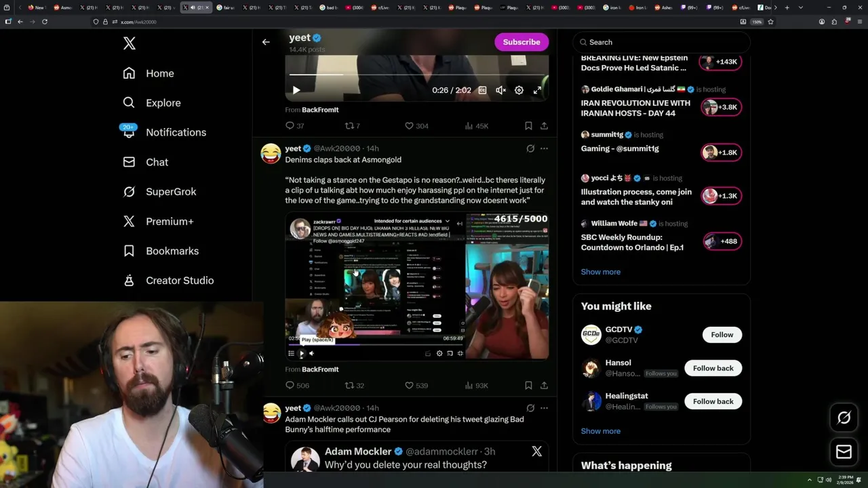Open Grok icon on Adam Mockler post

pos(530,408)
